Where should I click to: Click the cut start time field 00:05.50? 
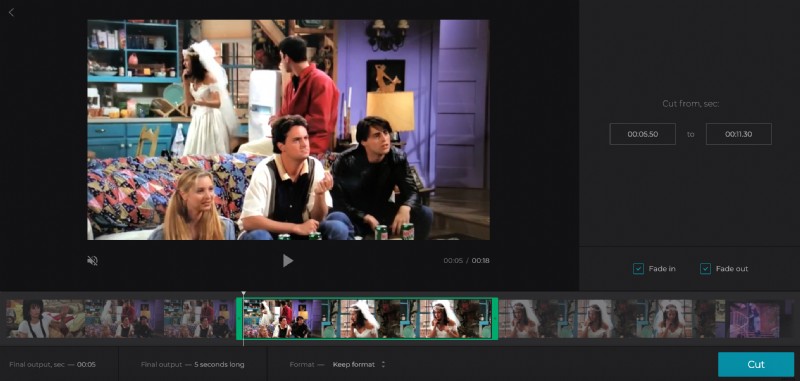[642, 134]
